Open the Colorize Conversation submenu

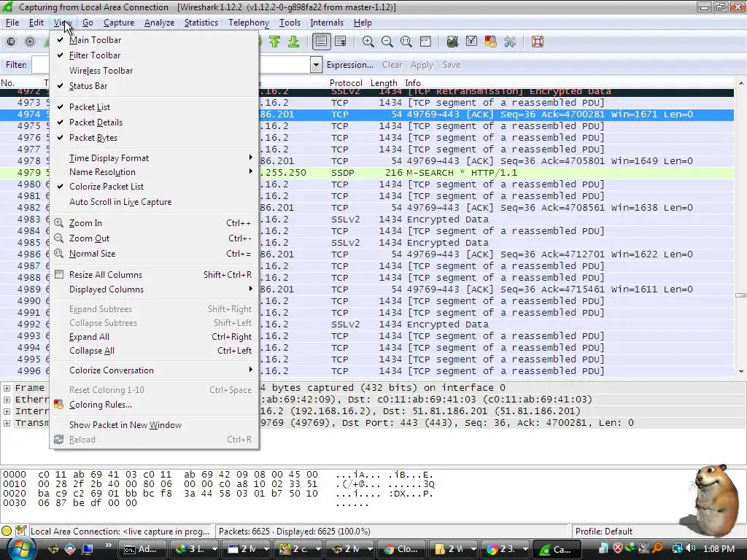154,370
